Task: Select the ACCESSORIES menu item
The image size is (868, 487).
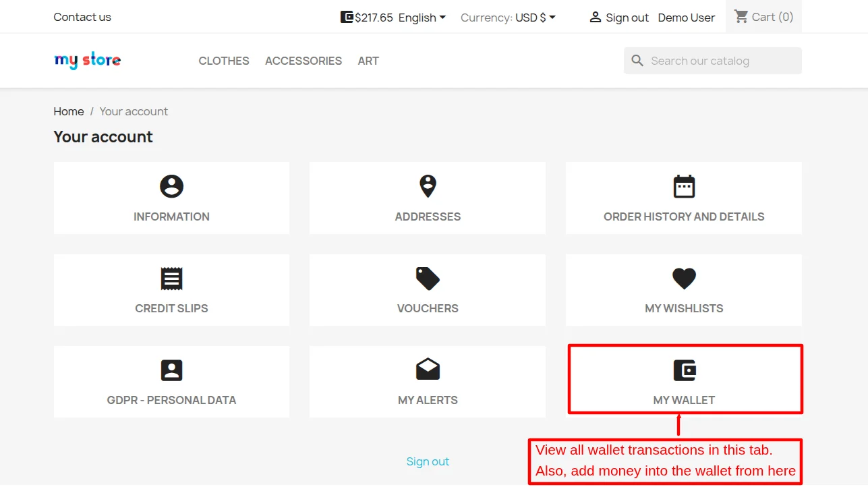Action: click(x=303, y=61)
